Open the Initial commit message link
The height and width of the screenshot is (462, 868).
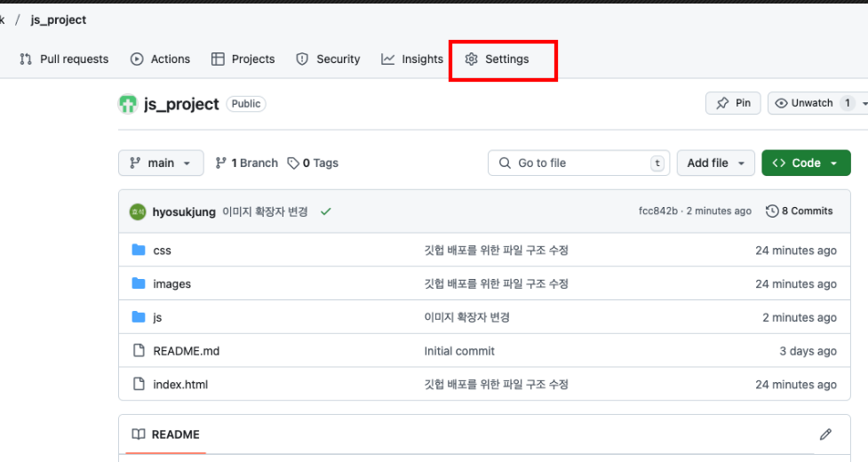459,351
